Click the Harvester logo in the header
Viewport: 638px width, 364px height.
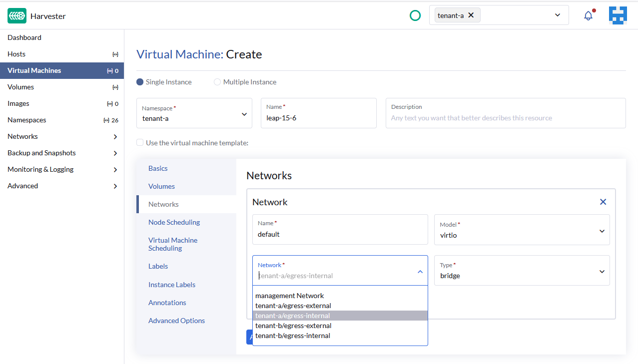coord(16,15)
